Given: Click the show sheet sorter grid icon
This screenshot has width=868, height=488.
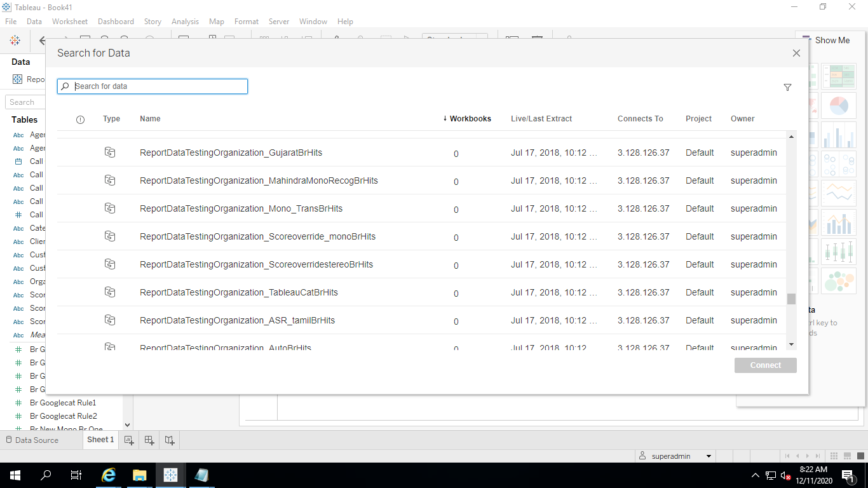Looking at the screenshot, I should [835, 456].
